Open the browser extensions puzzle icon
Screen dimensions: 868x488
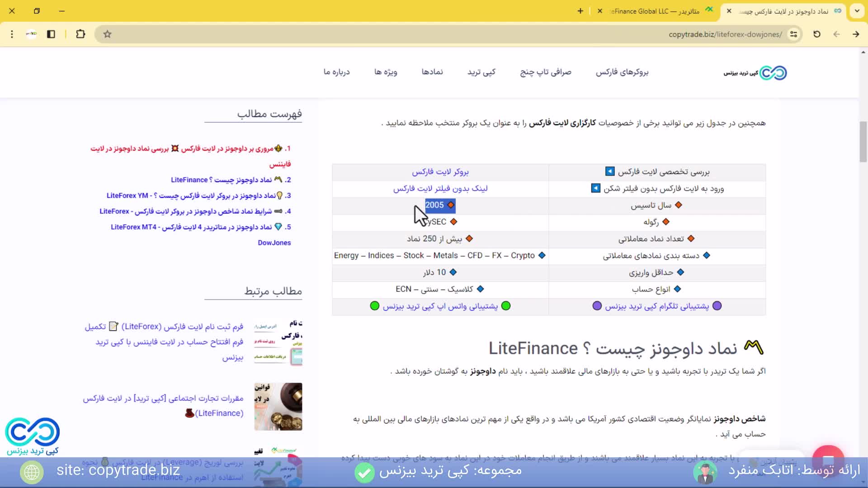(x=80, y=34)
